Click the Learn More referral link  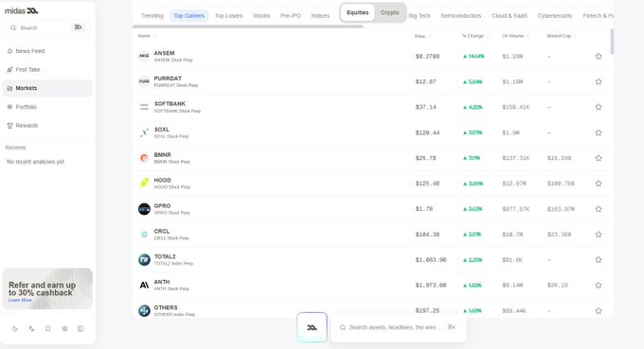(20, 300)
